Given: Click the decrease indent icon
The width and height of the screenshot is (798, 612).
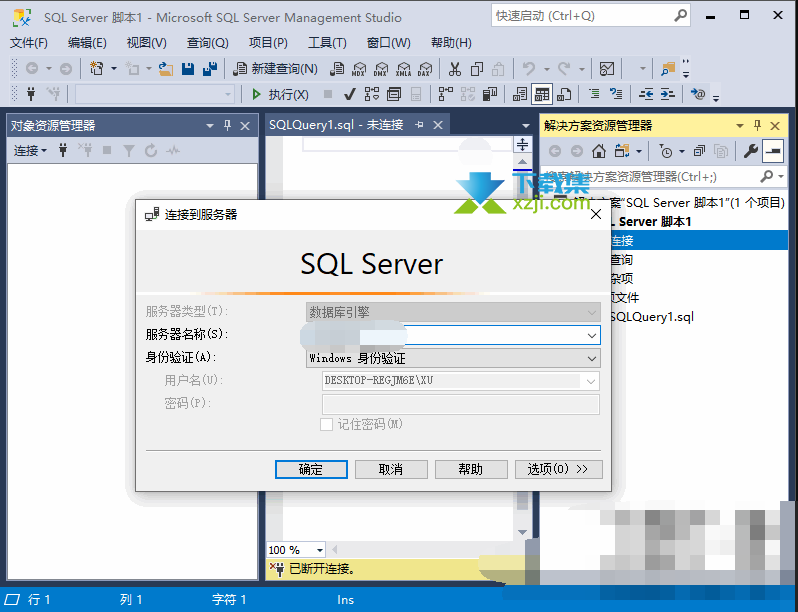Looking at the screenshot, I should coord(646,94).
